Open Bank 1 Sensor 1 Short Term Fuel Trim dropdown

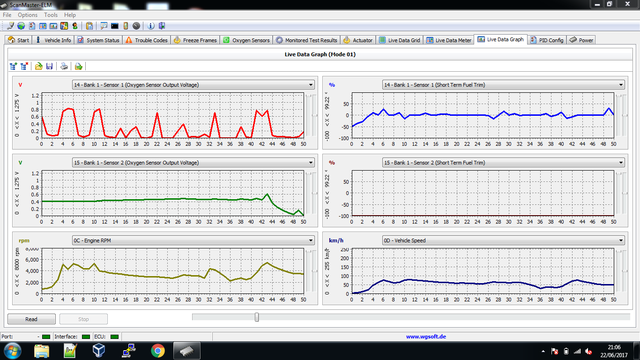pyautogui.click(x=503, y=85)
